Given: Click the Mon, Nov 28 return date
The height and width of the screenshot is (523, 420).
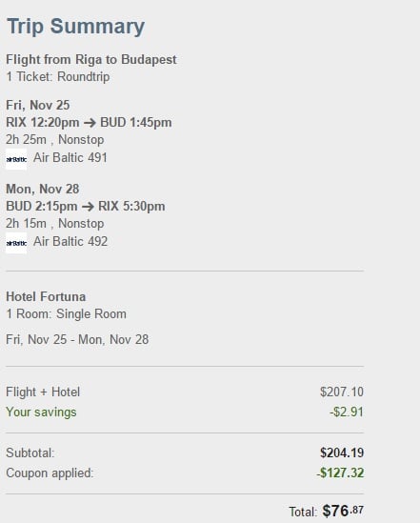Looking at the screenshot, I should coord(43,190).
